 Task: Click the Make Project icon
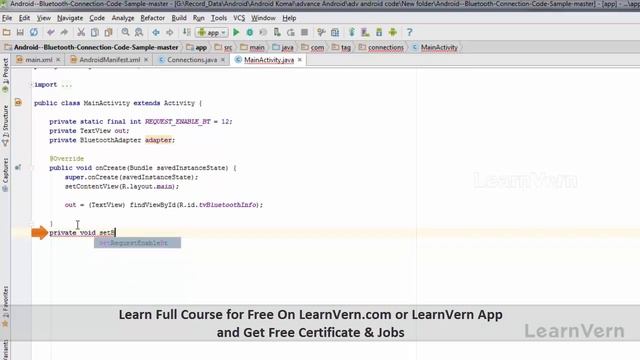point(187,32)
